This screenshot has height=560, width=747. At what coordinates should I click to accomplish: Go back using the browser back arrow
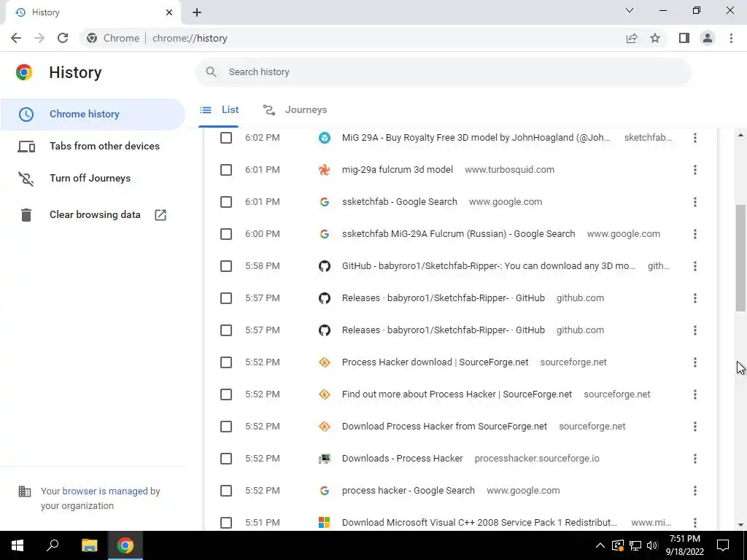coord(16,38)
